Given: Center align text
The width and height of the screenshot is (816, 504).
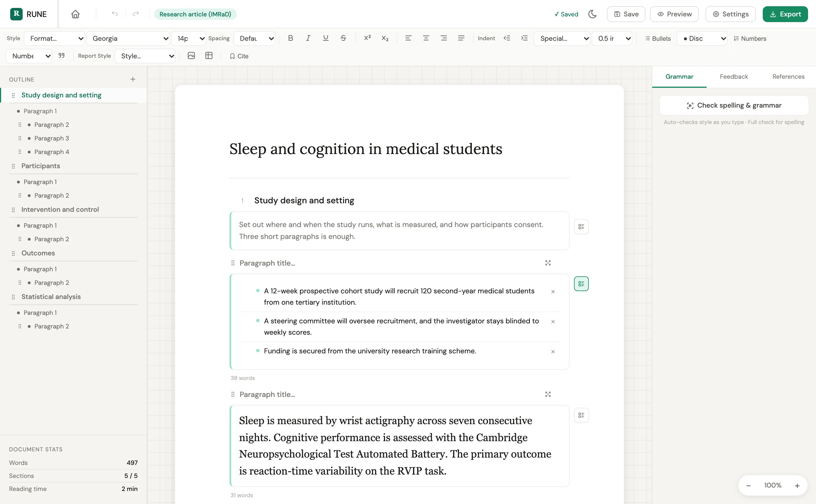Looking at the screenshot, I should pyautogui.click(x=426, y=38).
